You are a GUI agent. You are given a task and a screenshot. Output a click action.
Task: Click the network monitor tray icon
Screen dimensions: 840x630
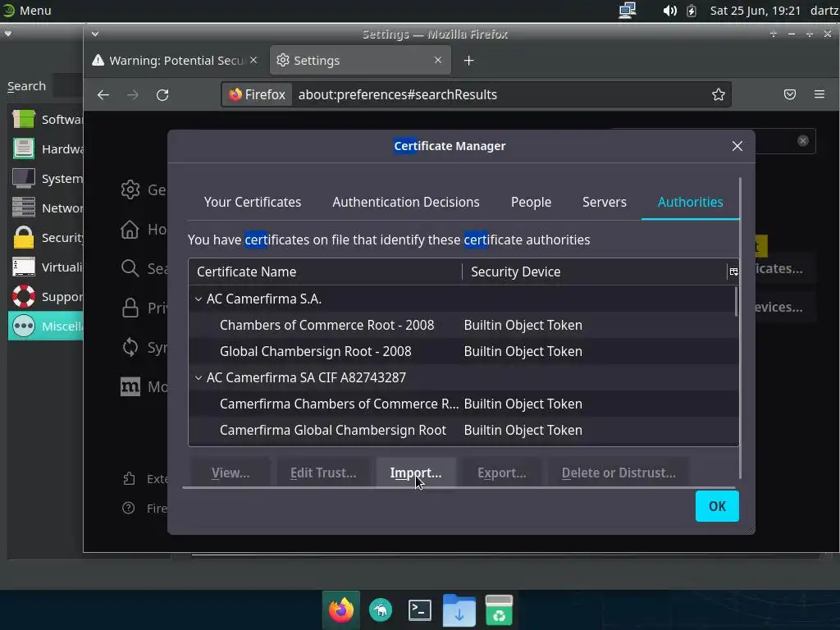(627, 10)
